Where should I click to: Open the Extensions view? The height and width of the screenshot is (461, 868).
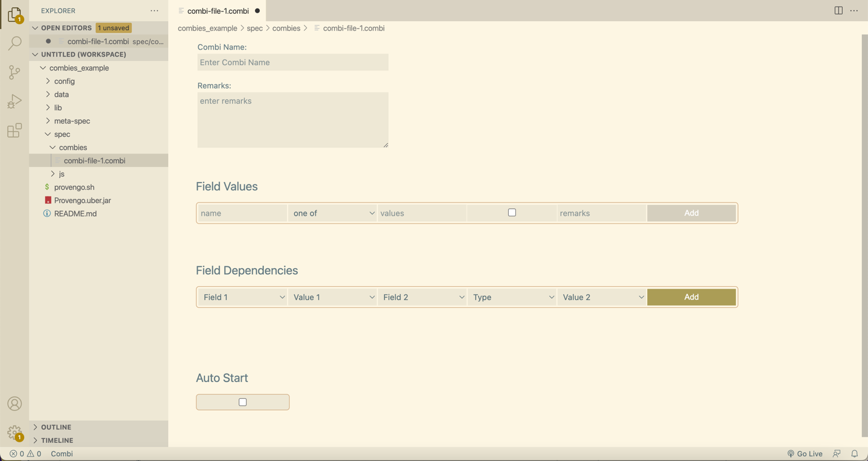(14, 130)
